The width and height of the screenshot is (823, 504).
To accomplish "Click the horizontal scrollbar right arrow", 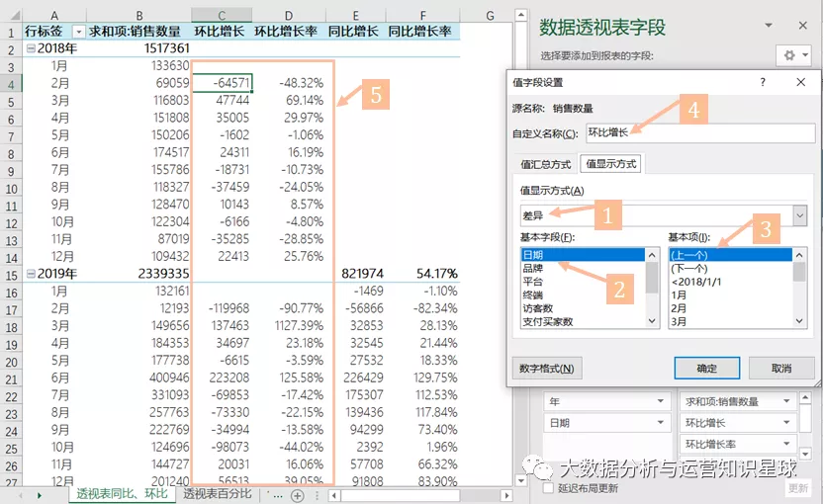I will point(506,495).
